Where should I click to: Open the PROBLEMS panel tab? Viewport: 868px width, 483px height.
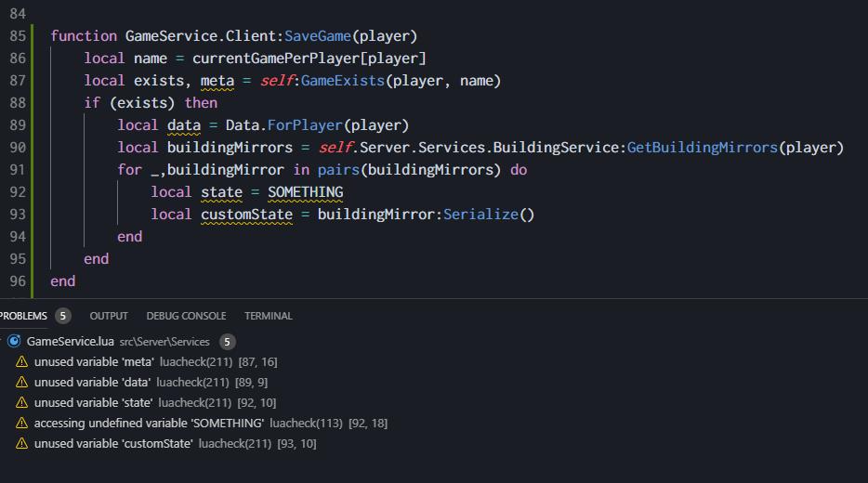click(23, 316)
